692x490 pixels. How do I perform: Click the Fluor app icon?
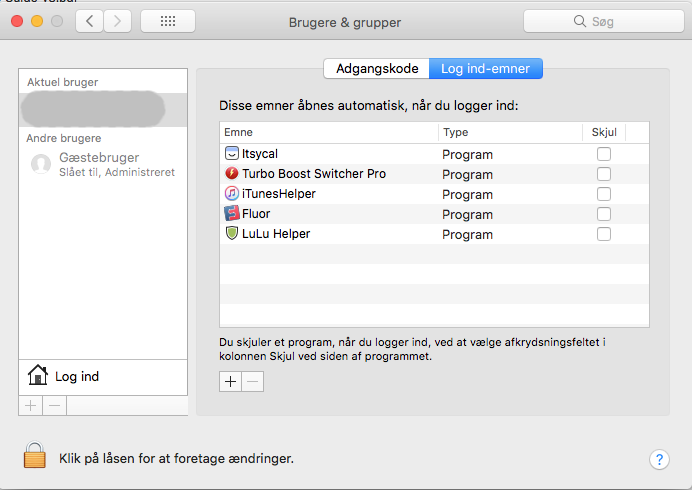(232, 214)
